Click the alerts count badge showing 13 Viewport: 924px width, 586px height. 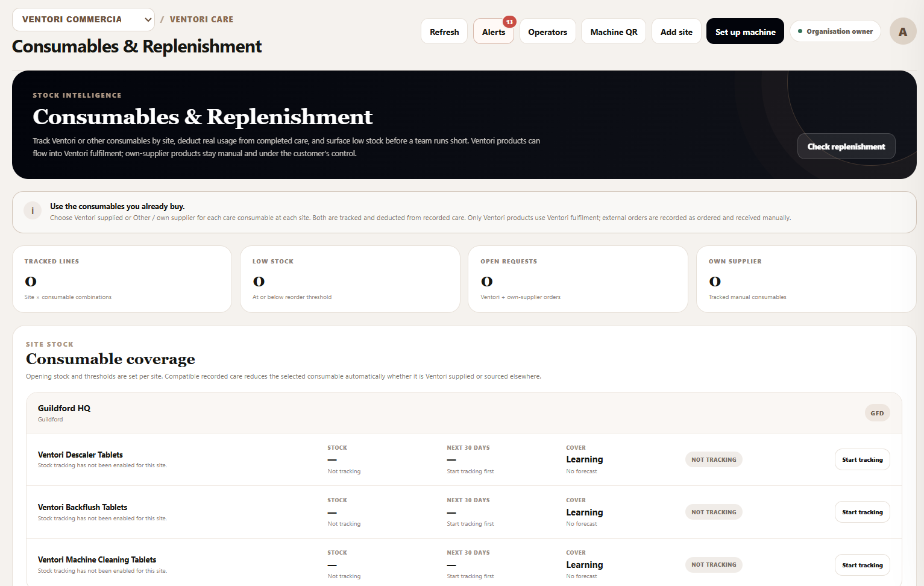pyautogui.click(x=509, y=22)
